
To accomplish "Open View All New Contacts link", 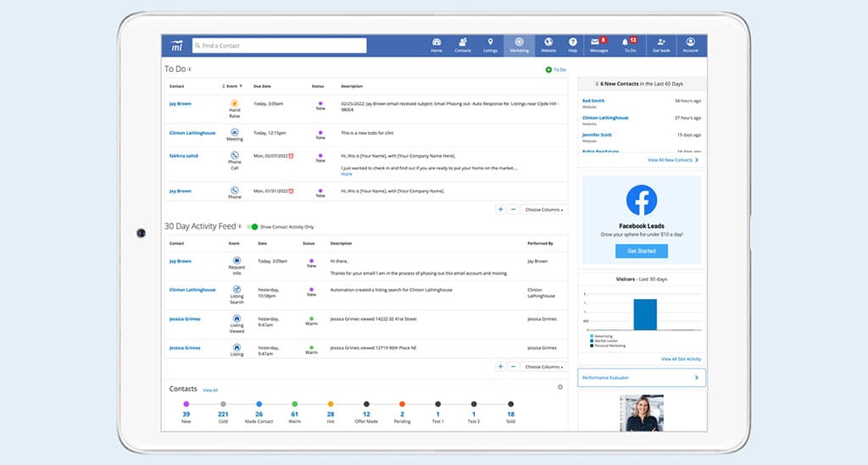I will (673, 160).
